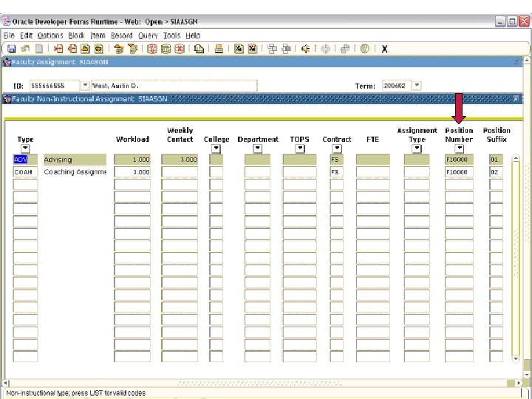This screenshot has height=399, width=532.
Task: Expand the Department column lookup dropdown
Action: [258, 149]
